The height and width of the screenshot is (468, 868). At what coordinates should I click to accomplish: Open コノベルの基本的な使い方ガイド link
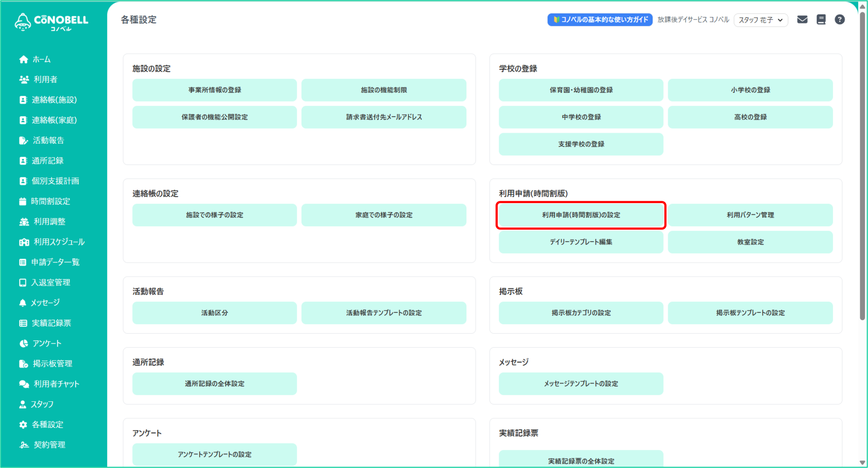click(600, 20)
